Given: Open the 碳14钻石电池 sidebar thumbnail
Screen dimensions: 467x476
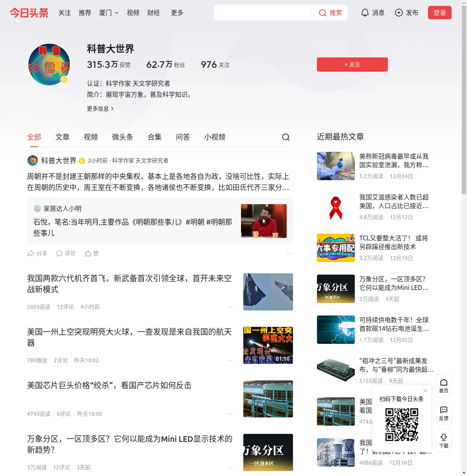Looking at the screenshot, I should (336, 330).
